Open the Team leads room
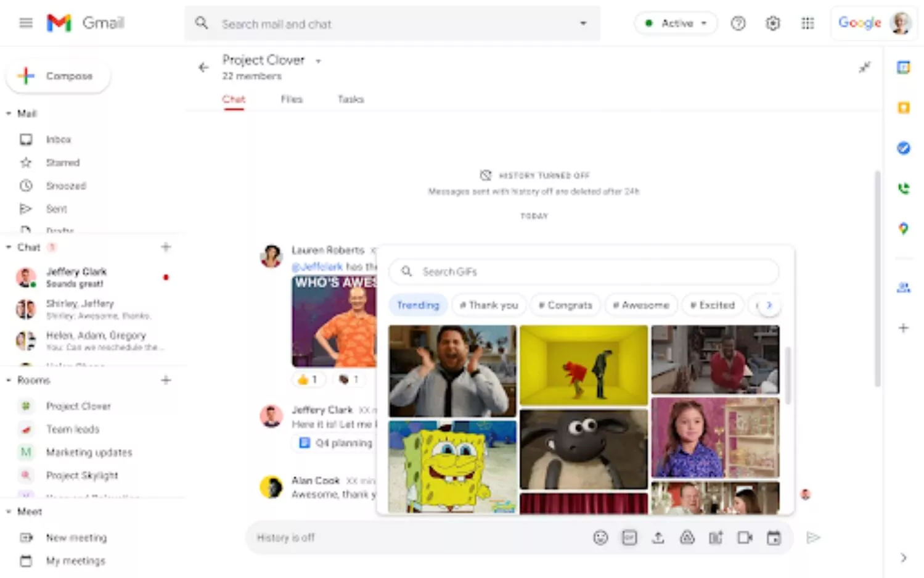 (x=72, y=429)
